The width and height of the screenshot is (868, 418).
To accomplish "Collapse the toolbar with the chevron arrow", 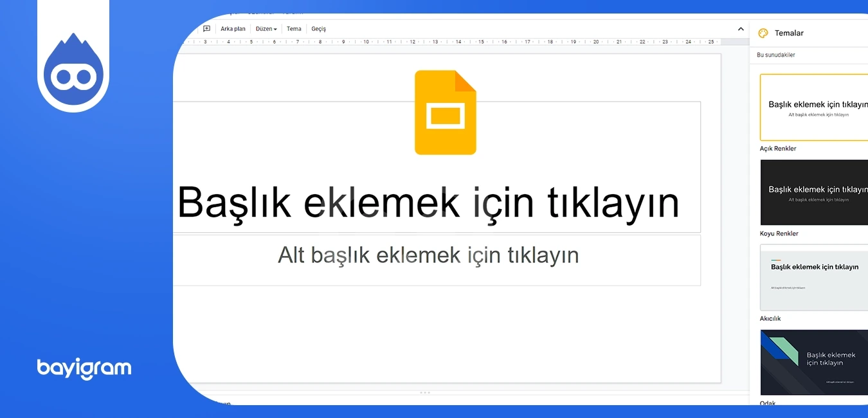I will (741, 28).
